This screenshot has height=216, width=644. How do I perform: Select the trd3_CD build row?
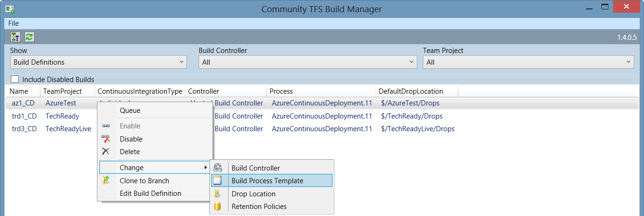(24, 129)
